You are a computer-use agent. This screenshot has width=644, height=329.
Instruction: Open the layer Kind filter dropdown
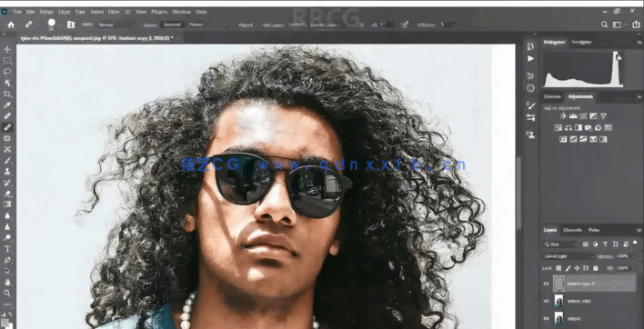click(x=560, y=244)
